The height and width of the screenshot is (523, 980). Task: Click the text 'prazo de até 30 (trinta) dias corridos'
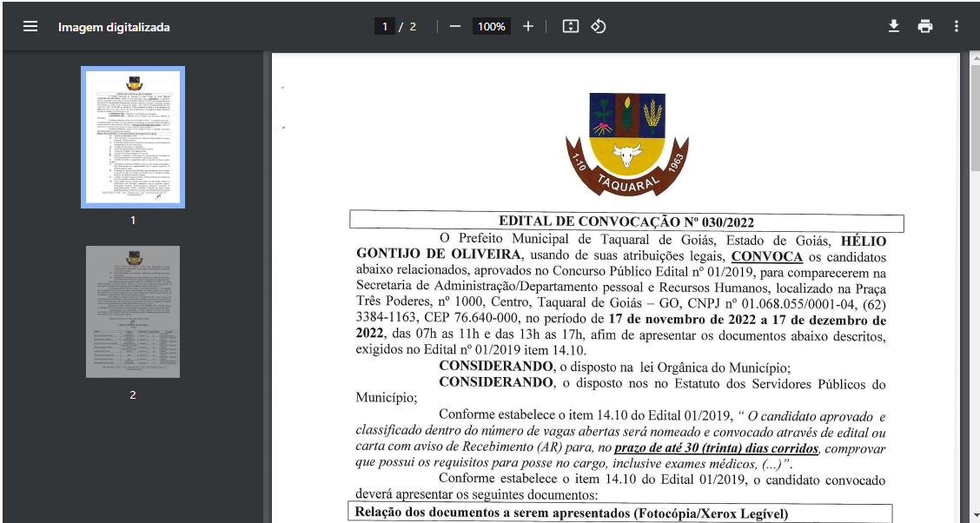pos(716,448)
